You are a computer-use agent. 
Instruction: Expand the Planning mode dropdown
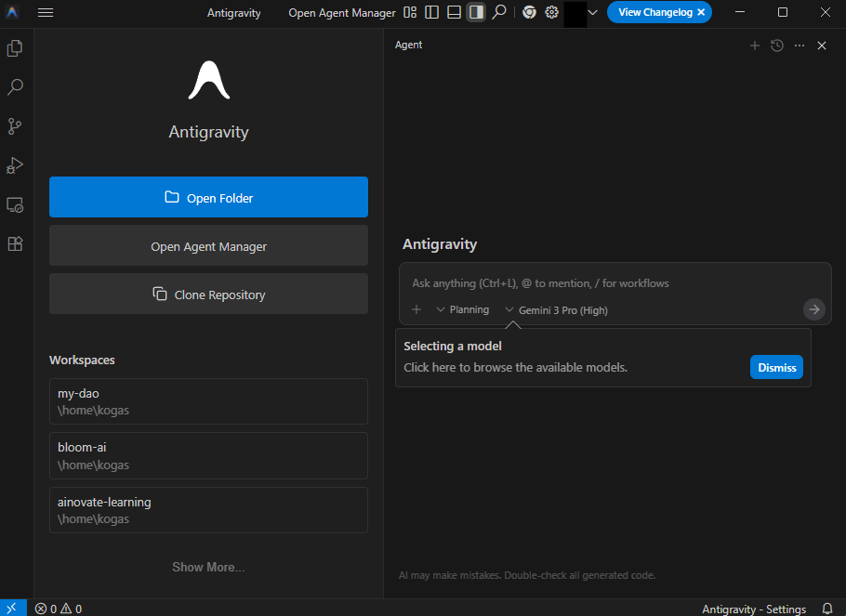click(462, 309)
